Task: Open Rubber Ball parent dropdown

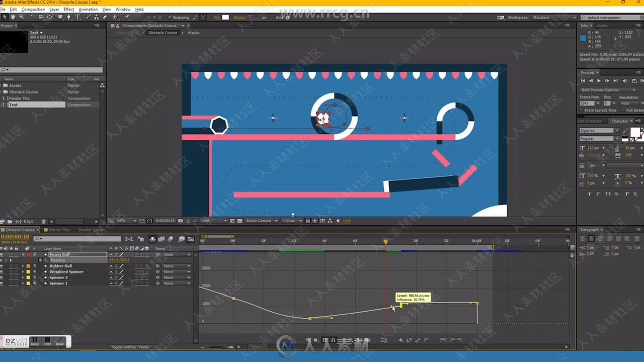Action: point(176,266)
